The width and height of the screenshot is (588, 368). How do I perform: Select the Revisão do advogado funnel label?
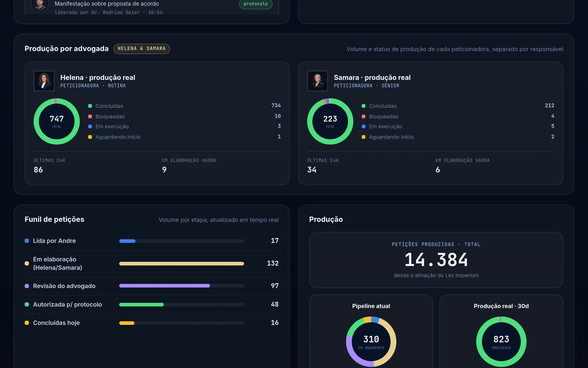coord(64,286)
